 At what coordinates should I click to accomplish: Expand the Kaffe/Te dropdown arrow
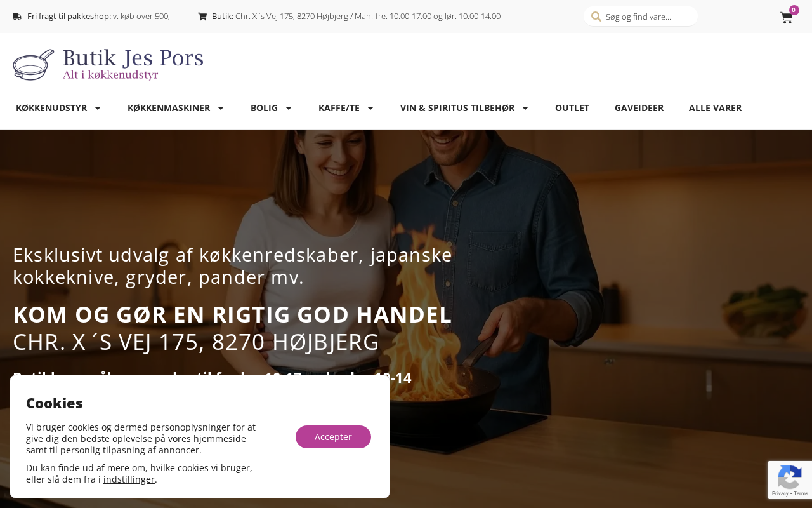tap(370, 108)
